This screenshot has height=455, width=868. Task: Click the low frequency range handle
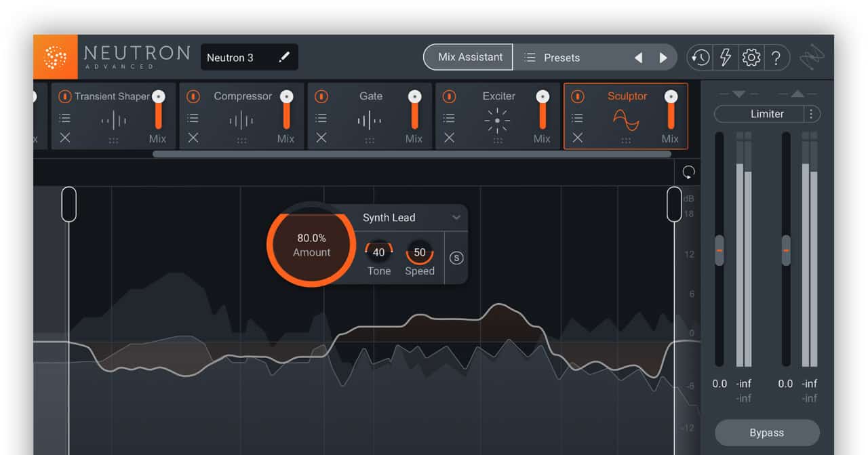point(69,204)
